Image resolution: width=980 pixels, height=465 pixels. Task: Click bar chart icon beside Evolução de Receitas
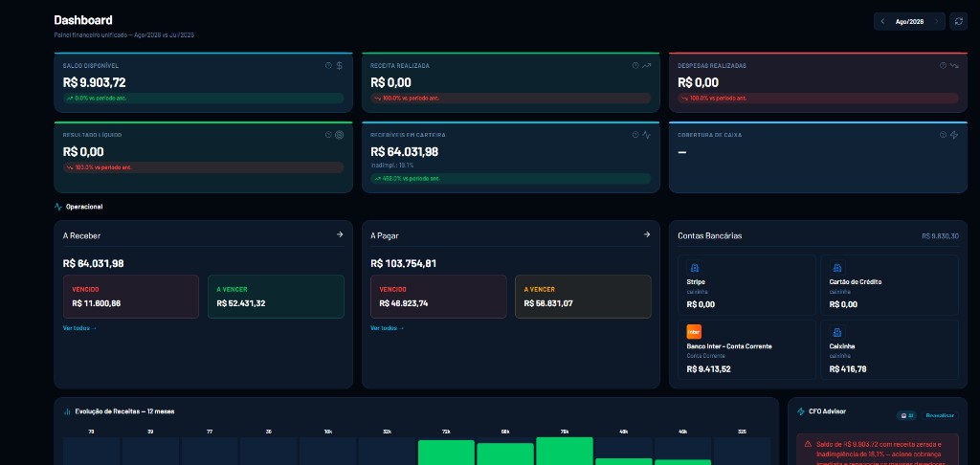point(67,411)
